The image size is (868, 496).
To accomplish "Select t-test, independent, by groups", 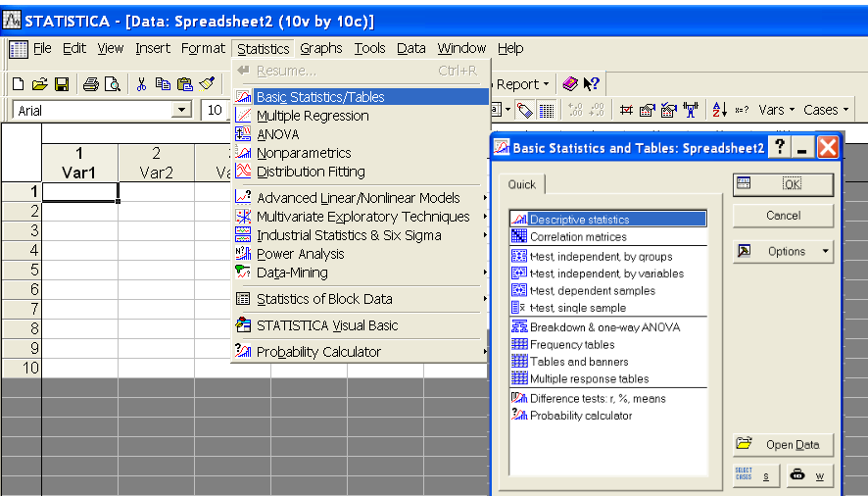I will pyautogui.click(x=607, y=257).
